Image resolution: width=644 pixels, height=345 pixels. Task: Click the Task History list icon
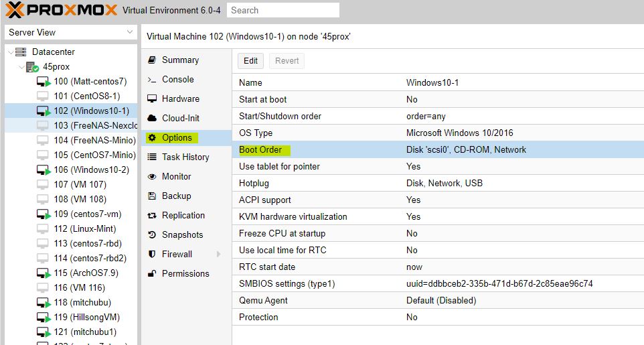point(152,157)
